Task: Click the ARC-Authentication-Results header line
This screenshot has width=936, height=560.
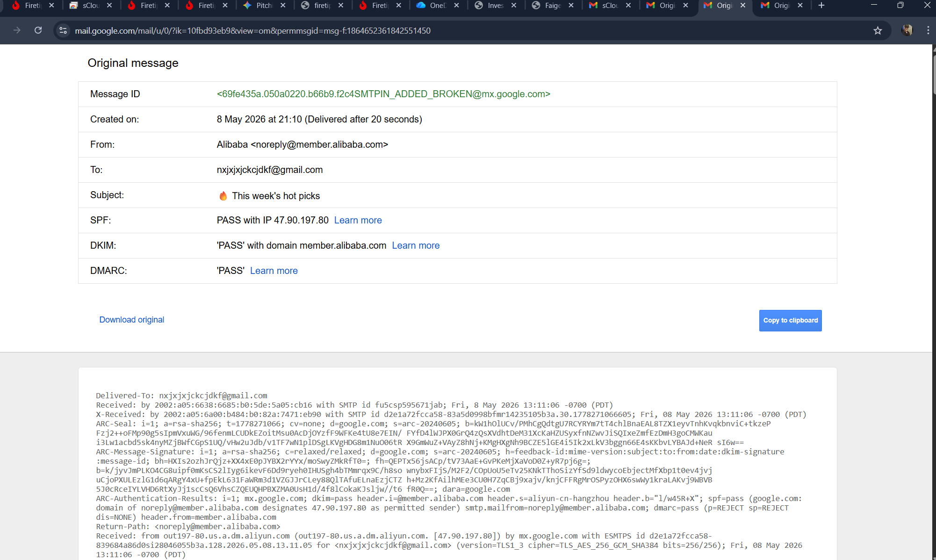Action: click(449, 508)
